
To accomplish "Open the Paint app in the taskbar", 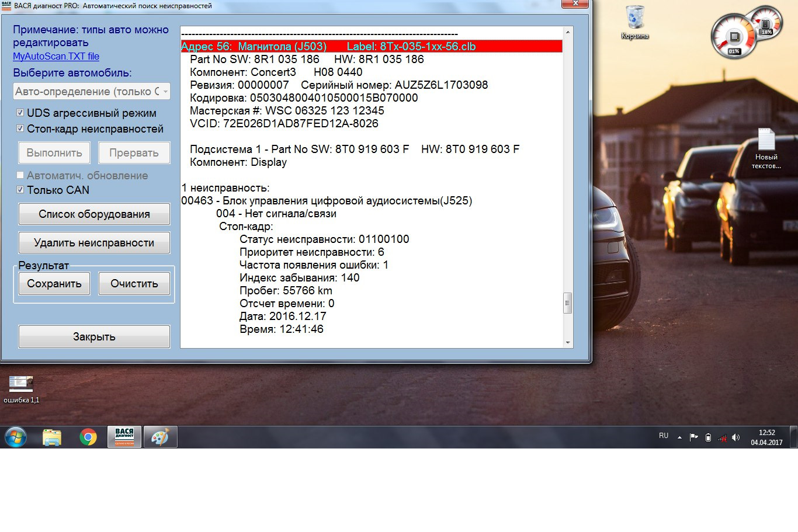I will (160, 437).
